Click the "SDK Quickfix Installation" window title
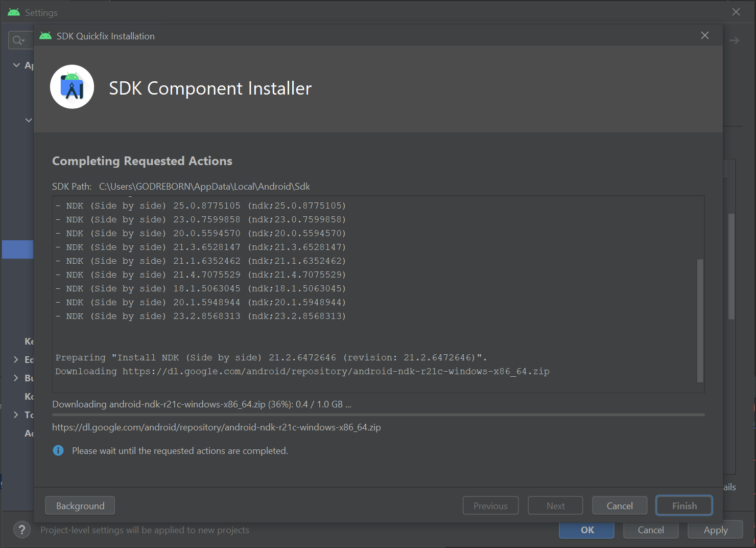Screen dimensions: 756x548 click(106, 36)
